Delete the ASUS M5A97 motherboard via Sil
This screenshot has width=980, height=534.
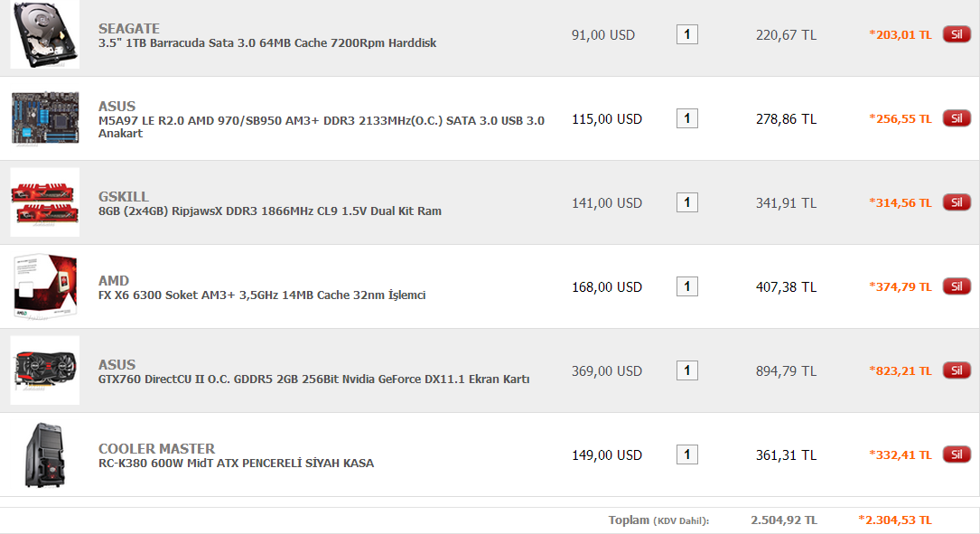point(957,118)
